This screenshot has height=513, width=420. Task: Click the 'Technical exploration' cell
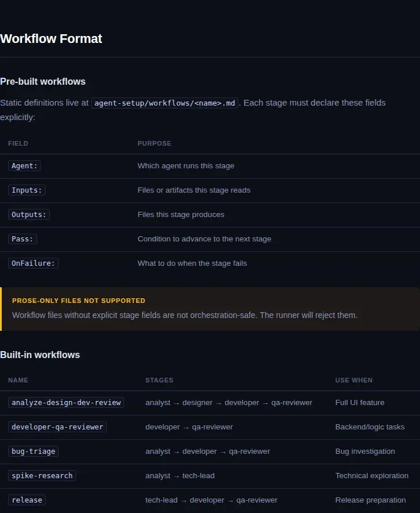pyautogui.click(x=372, y=476)
